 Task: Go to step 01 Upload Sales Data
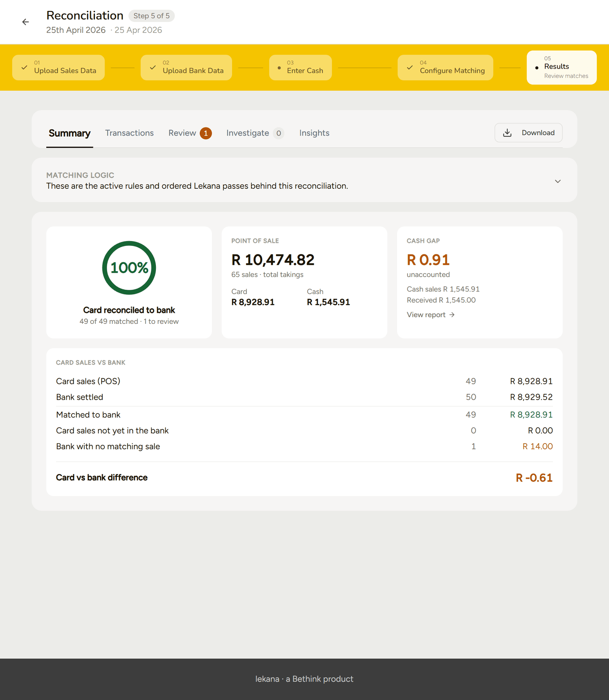click(x=58, y=67)
